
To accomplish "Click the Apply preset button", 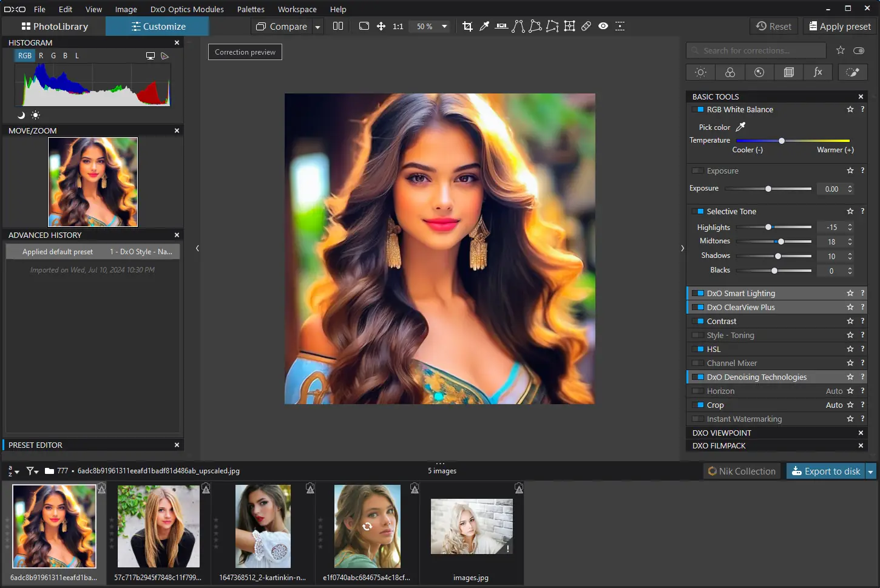I will (839, 27).
